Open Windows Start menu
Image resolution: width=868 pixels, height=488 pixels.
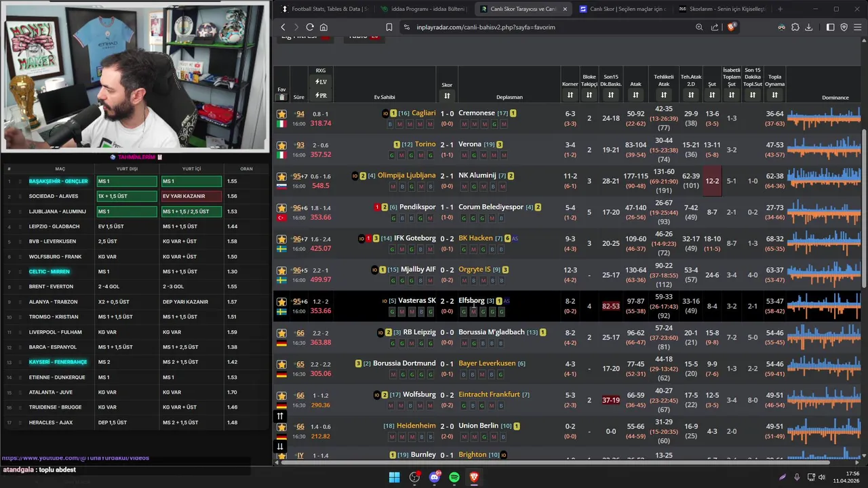394,477
